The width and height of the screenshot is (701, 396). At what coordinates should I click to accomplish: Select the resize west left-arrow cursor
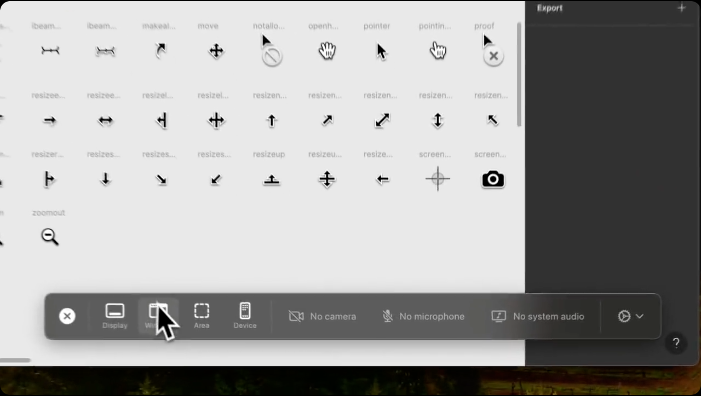382,179
